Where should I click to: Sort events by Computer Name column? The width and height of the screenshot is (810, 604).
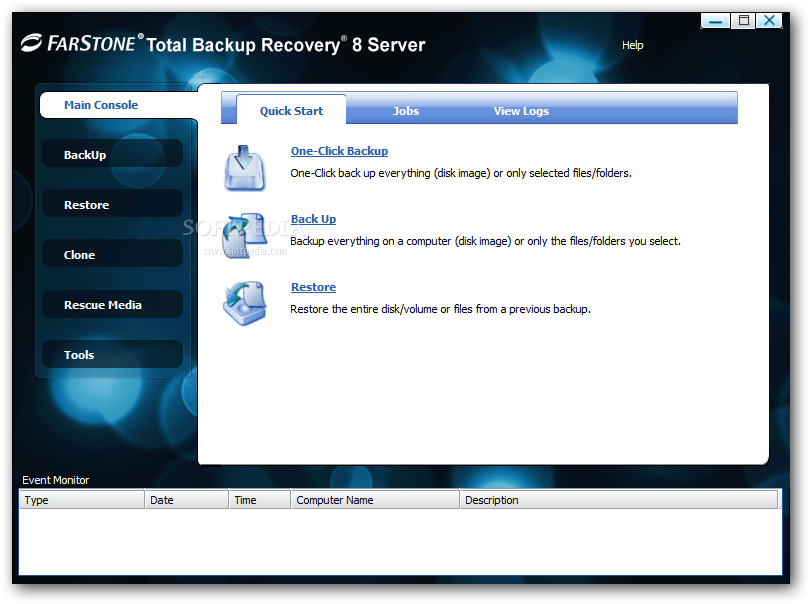(x=376, y=500)
